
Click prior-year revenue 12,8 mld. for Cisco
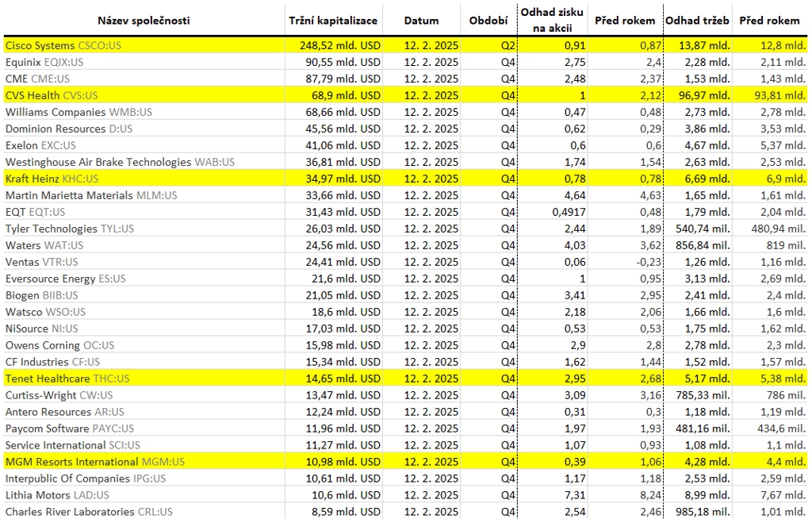[783, 45]
